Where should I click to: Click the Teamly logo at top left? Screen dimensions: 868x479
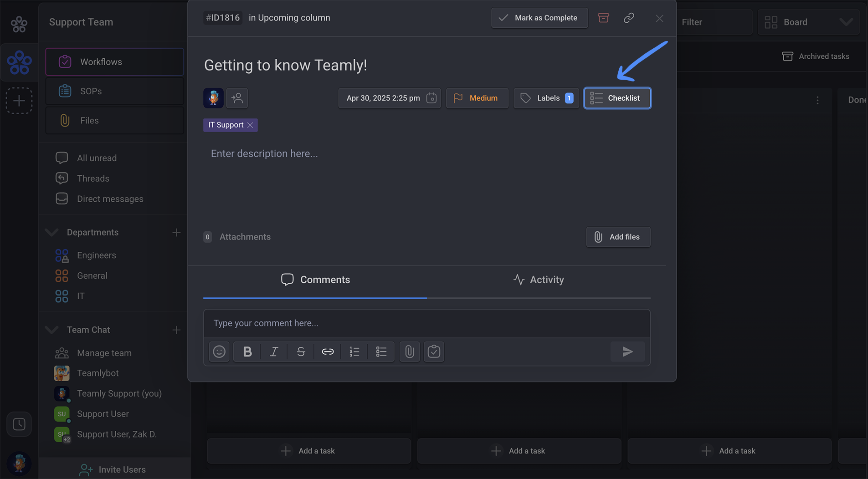[19, 24]
